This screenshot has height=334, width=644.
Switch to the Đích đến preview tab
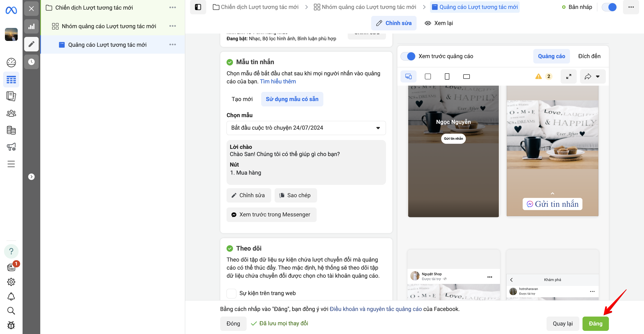(589, 56)
